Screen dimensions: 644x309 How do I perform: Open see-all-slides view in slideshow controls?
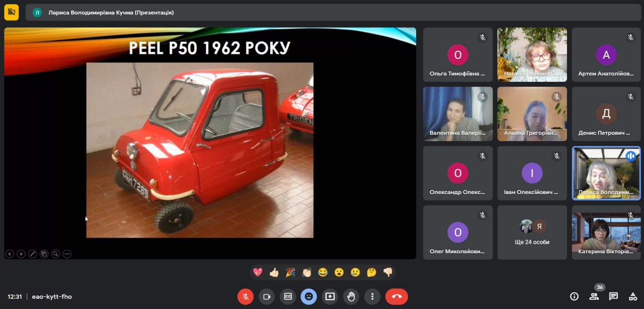point(44,254)
